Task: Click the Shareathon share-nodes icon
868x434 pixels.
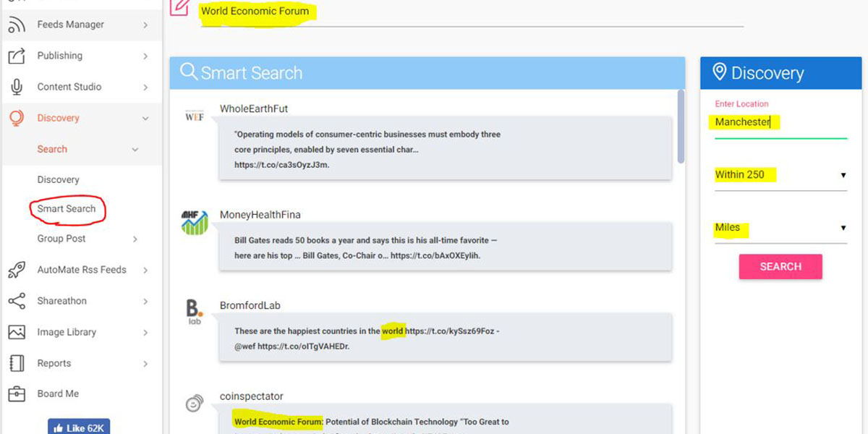Action: (x=16, y=301)
